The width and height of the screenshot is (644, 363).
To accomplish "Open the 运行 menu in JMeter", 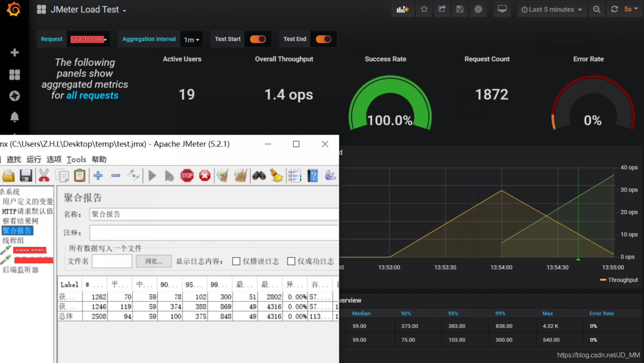I will click(x=34, y=159).
